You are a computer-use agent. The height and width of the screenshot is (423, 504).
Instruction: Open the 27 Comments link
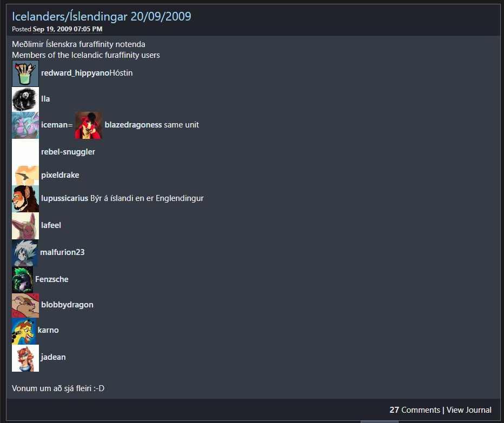point(415,410)
